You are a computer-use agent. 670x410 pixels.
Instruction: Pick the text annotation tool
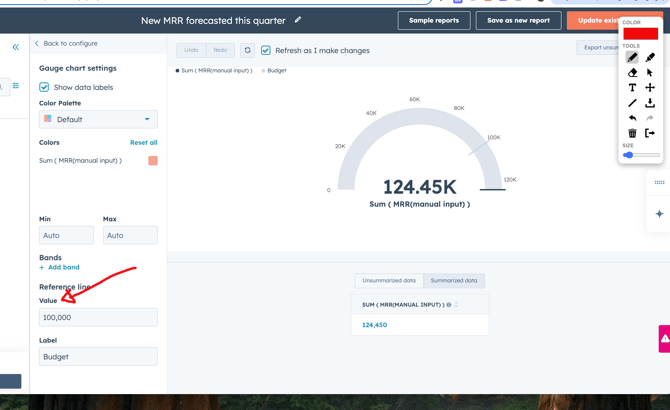click(632, 88)
